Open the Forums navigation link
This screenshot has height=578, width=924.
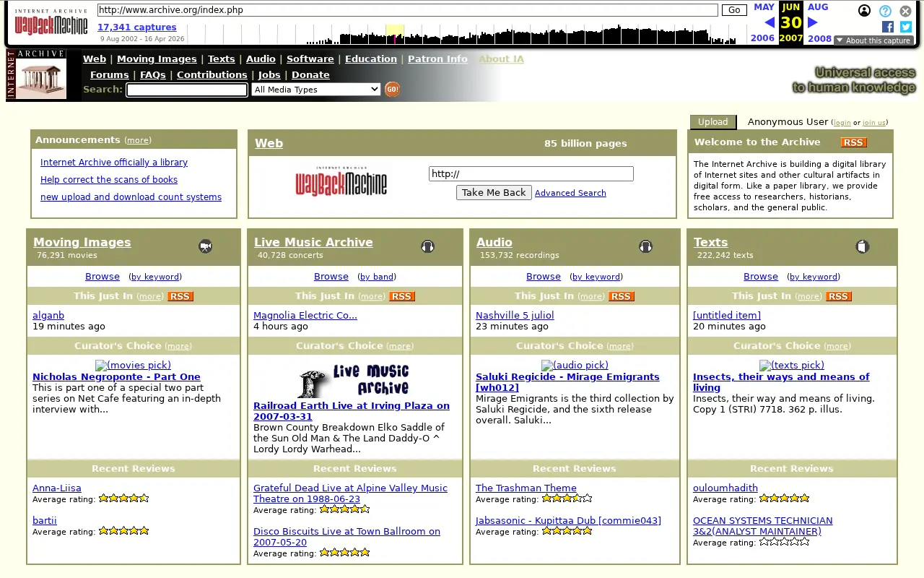click(x=110, y=75)
